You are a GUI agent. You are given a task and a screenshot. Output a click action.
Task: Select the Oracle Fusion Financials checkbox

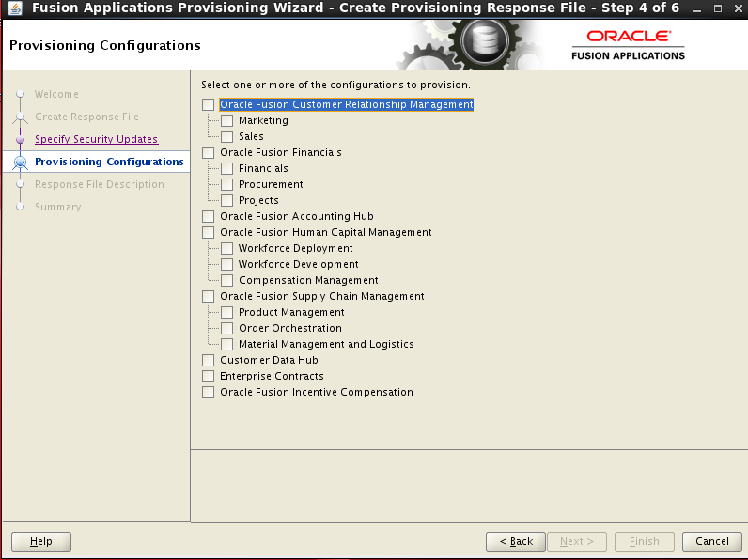(208, 152)
